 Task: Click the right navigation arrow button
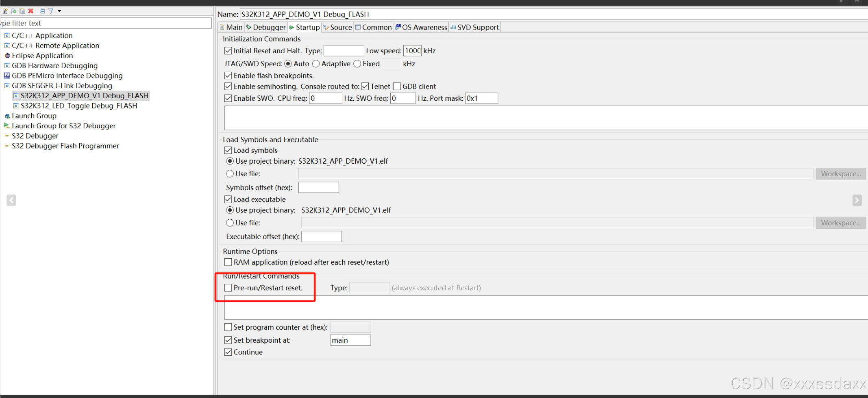pos(857,200)
